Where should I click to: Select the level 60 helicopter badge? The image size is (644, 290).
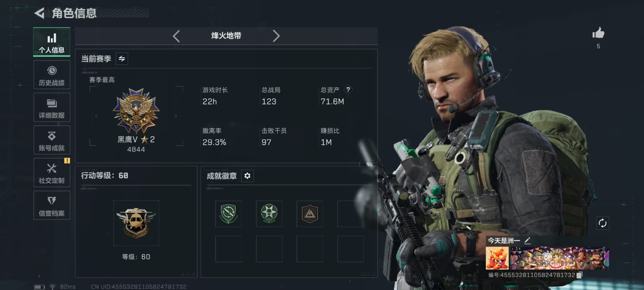(x=136, y=223)
